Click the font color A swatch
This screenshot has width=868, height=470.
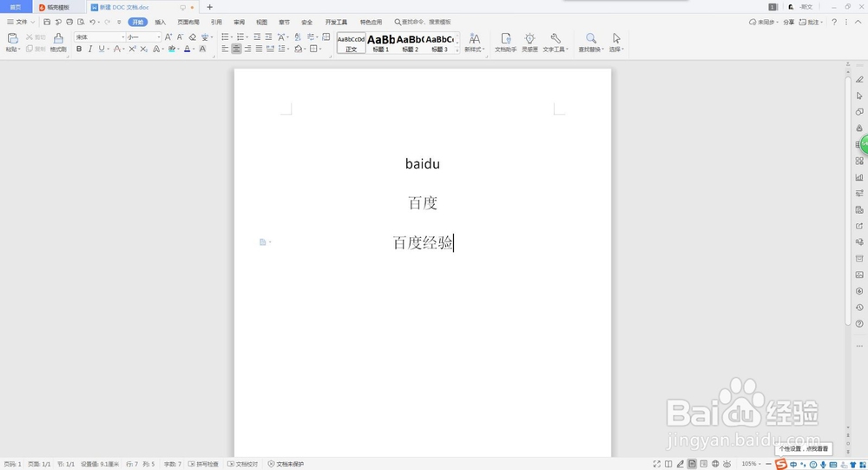tap(187, 50)
